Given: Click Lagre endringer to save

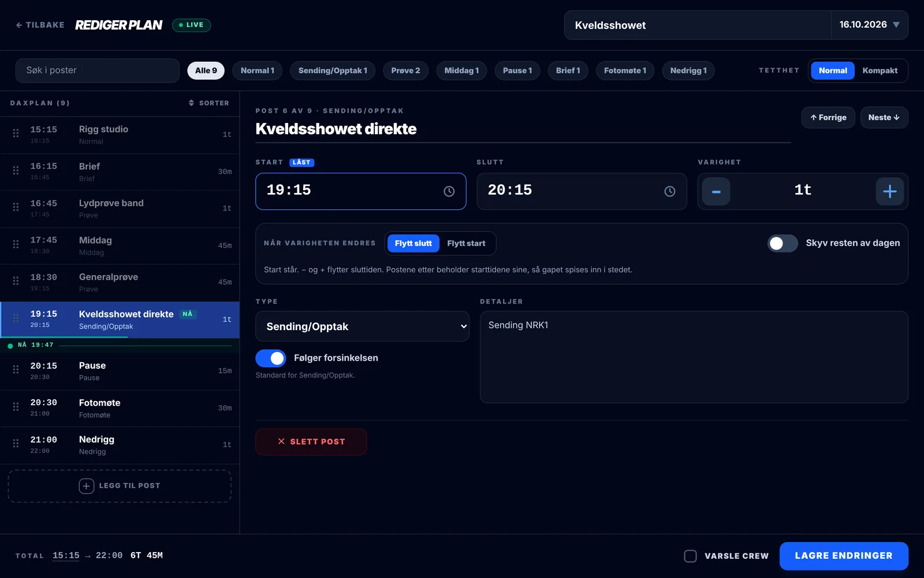Looking at the screenshot, I should [844, 556].
